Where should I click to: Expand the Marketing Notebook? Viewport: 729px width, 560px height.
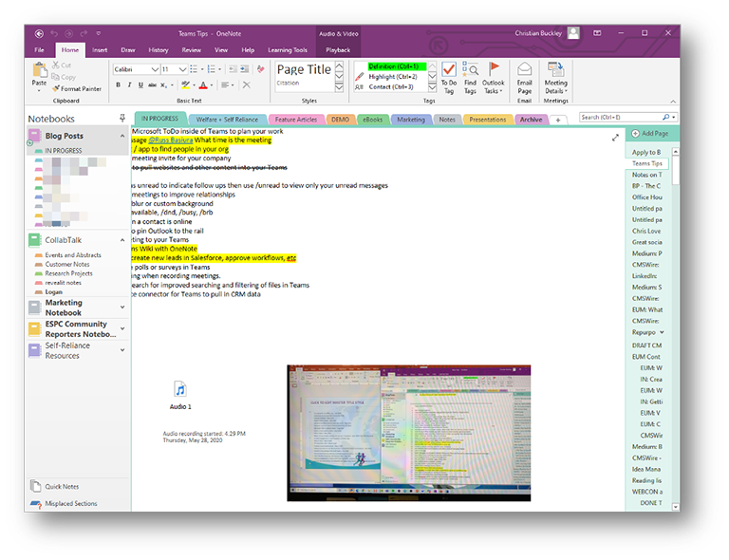point(122,308)
